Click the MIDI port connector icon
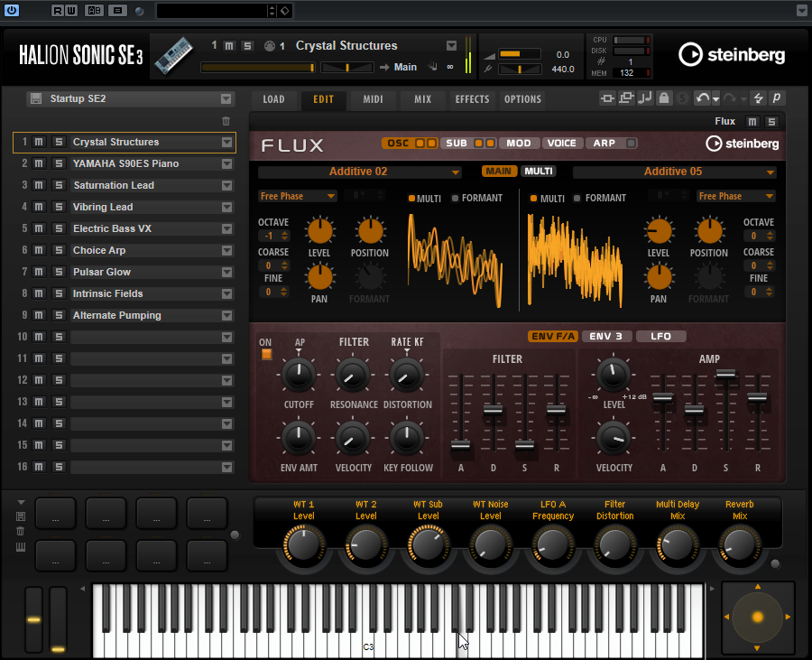The height and width of the screenshot is (660, 812). pyautogui.click(x=269, y=46)
